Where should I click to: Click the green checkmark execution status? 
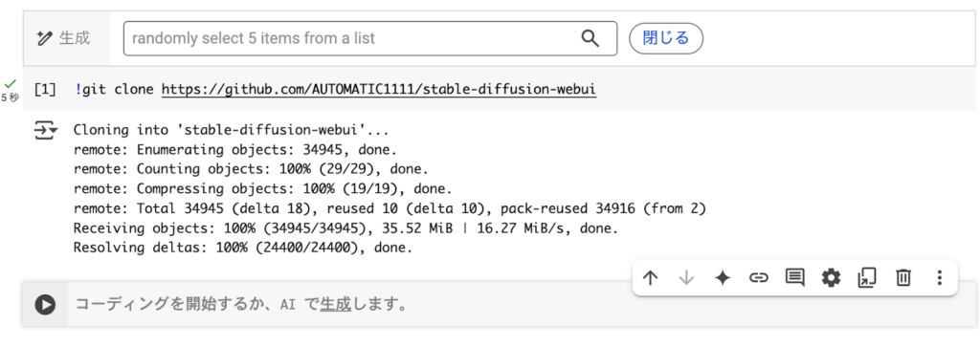[10, 83]
